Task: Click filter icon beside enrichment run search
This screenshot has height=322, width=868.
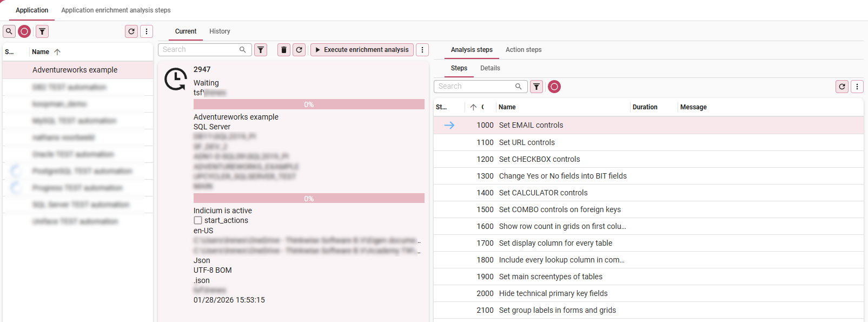Action: pos(261,50)
